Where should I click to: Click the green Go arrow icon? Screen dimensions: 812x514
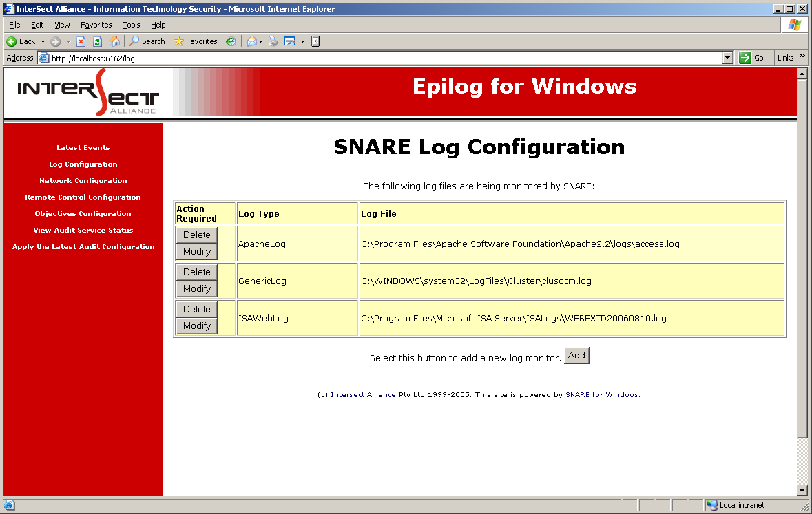(x=745, y=58)
